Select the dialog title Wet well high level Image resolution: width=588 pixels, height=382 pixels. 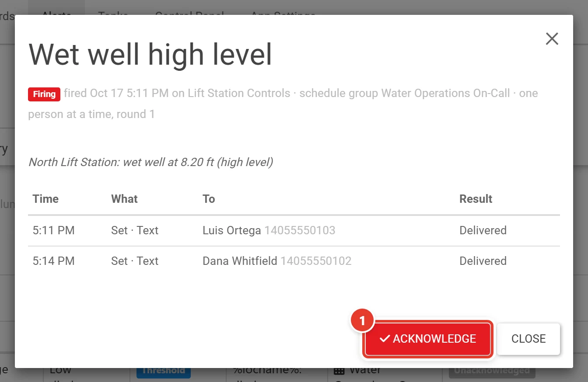point(150,54)
